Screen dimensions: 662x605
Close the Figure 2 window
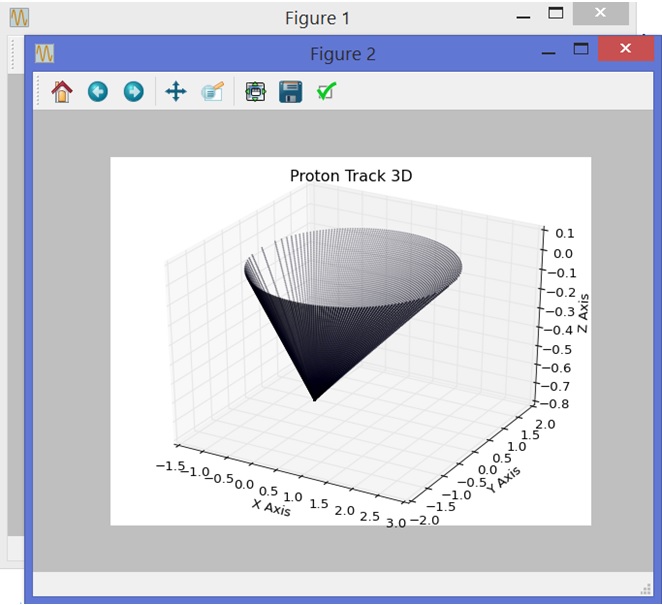625,49
